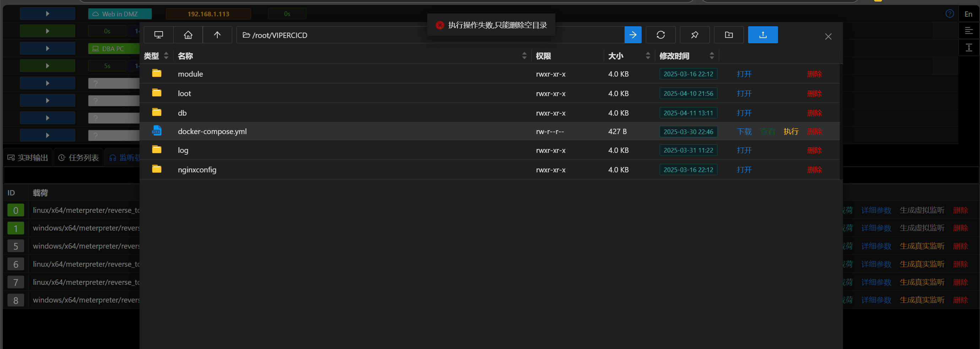Screen dimensions: 980x349
Task: Sort files by 名称 column arrows
Action: click(524, 56)
